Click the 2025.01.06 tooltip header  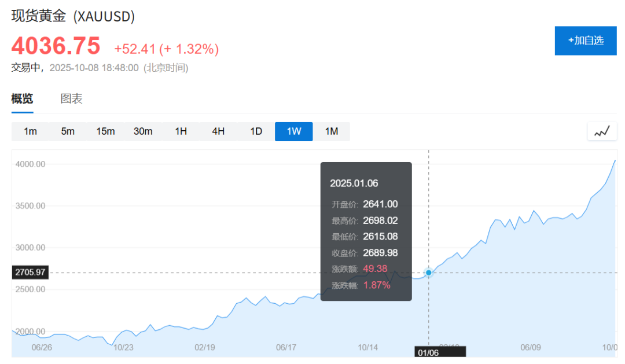coord(354,183)
